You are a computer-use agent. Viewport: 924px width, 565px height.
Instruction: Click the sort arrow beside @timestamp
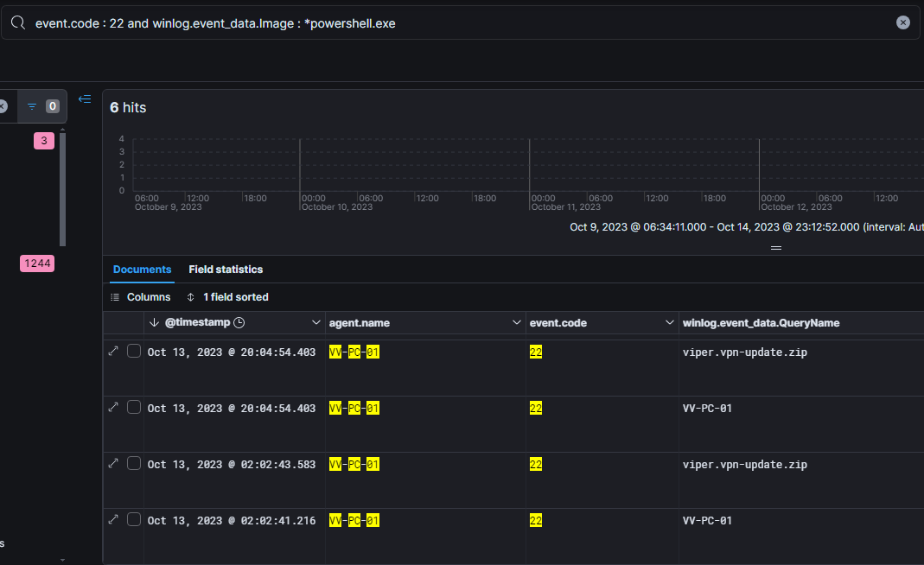(154, 323)
